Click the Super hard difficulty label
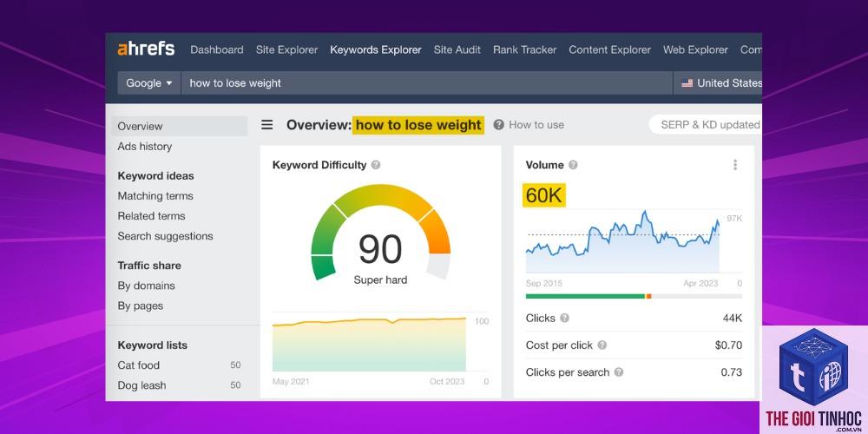This screenshot has height=434, width=868. [380, 280]
